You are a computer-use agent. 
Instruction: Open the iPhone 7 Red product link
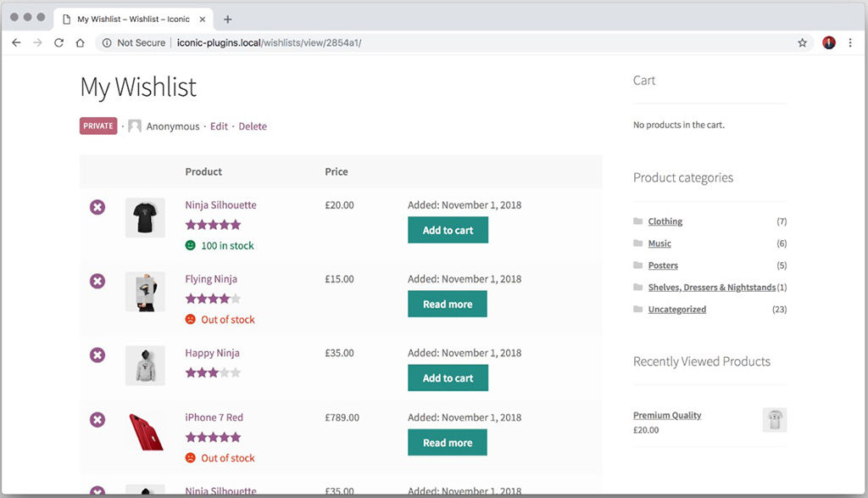pyautogui.click(x=214, y=417)
